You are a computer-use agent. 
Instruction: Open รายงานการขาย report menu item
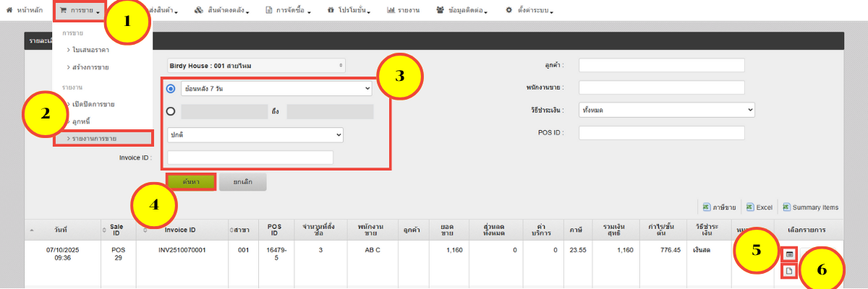103,137
